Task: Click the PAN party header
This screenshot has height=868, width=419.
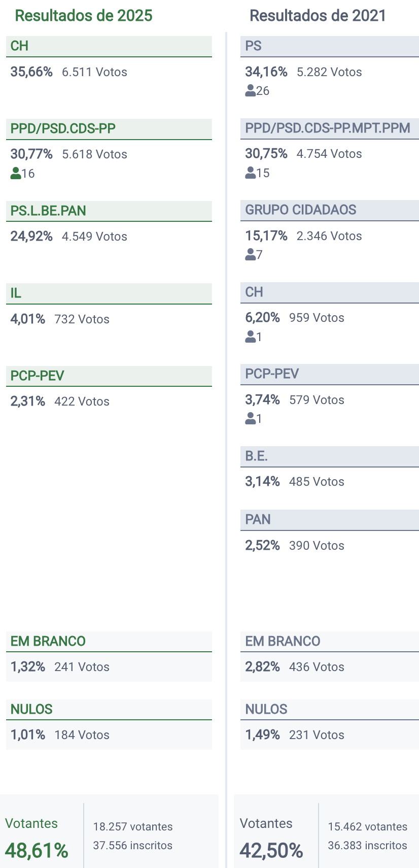Action: pos(329,520)
